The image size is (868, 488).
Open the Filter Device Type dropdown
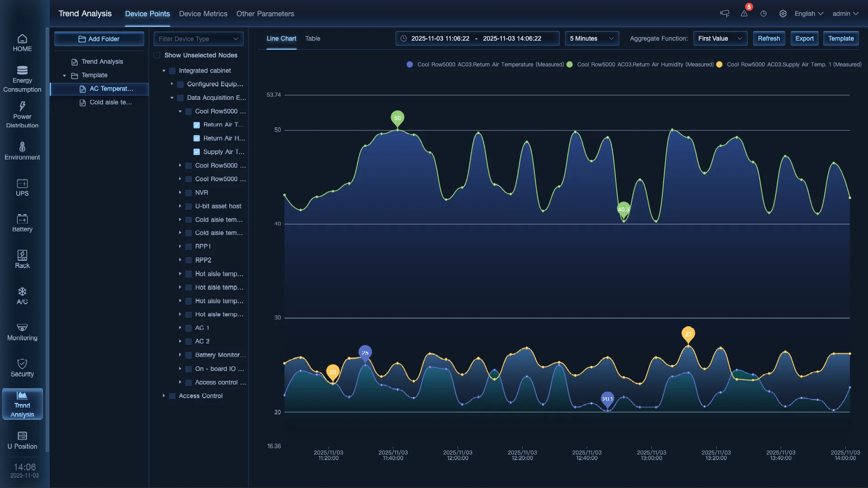tap(198, 38)
